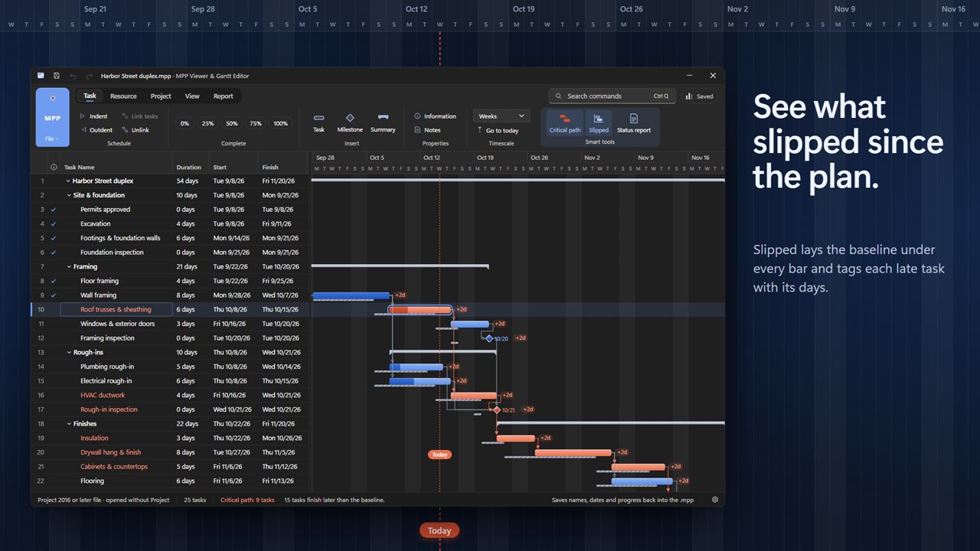
Task: Insert a Milestone
Action: pyautogui.click(x=350, y=122)
